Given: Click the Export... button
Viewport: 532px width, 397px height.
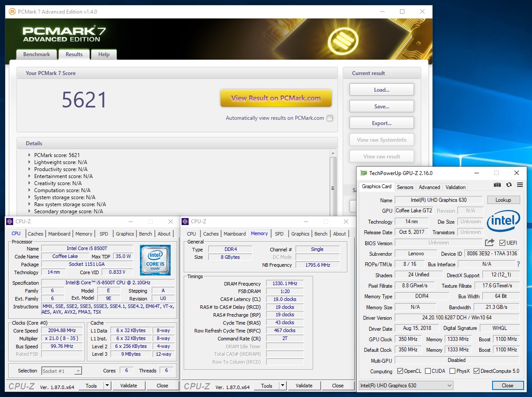Looking at the screenshot, I should click(x=382, y=123).
